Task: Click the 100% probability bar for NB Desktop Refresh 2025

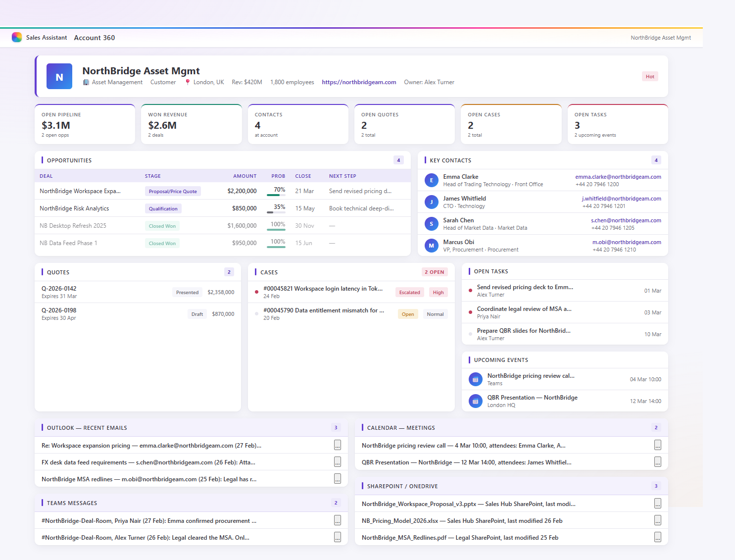Action: click(276, 229)
